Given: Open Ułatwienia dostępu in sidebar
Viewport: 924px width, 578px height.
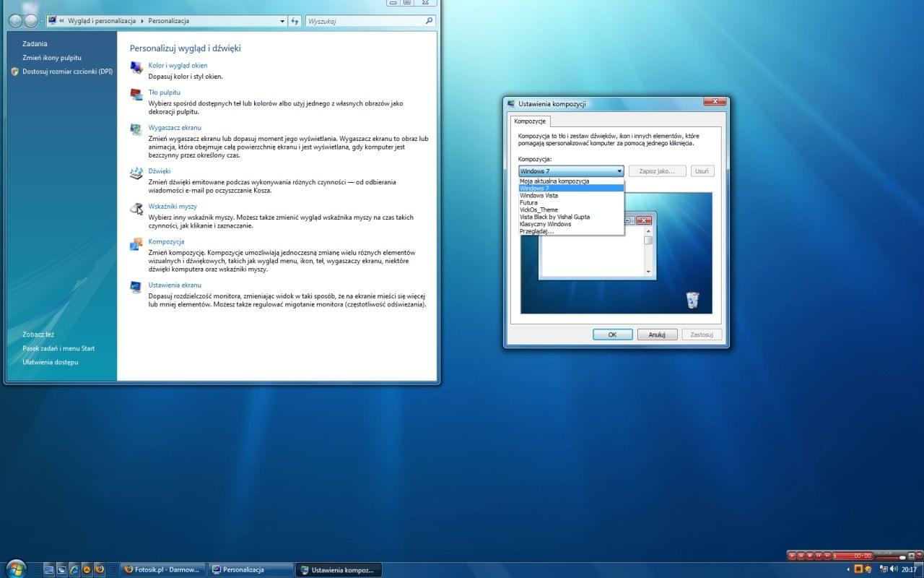Looking at the screenshot, I should coord(51,362).
